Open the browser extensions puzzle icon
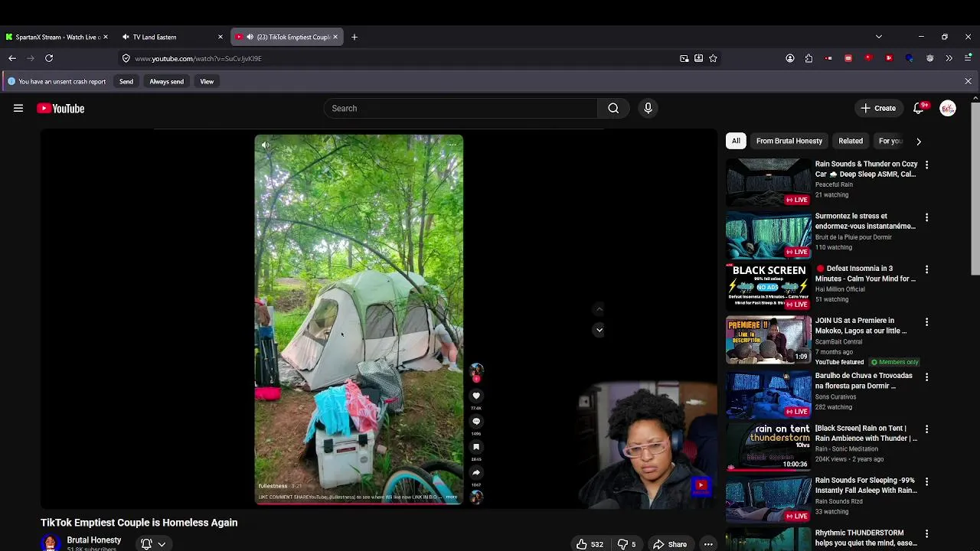980x551 pixels. tap(808, 58)
